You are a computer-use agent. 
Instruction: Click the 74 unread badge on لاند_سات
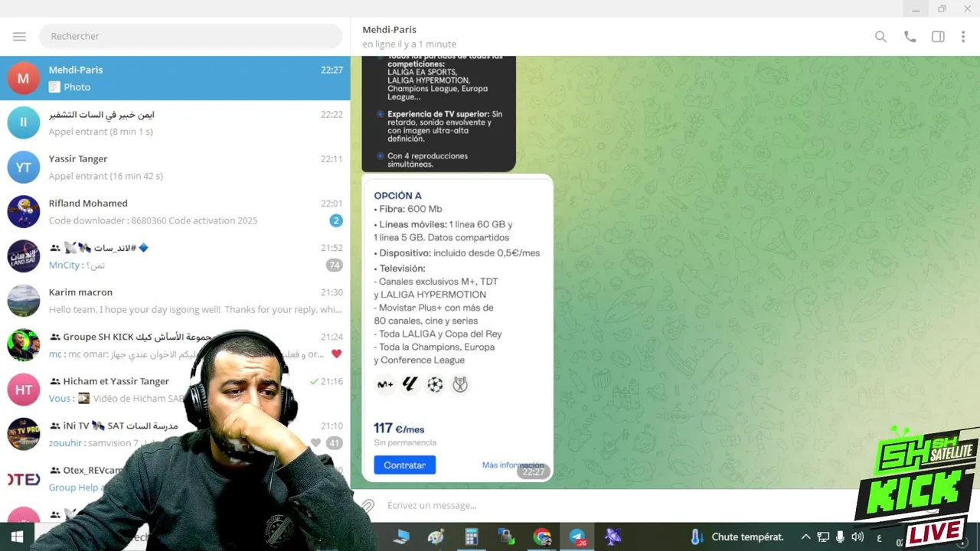click(334, 265)
